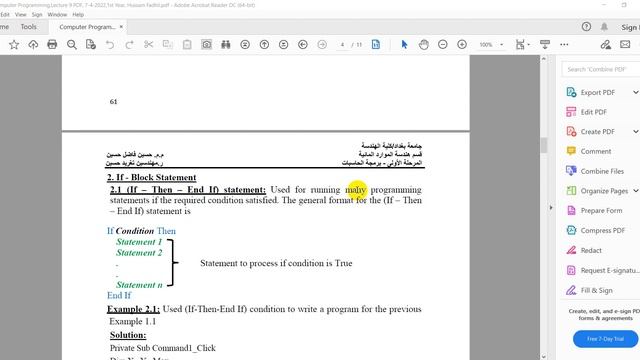Screen dimensions: 640x360
Task: Open notifications bell icon
Action: click(x=604, y=27)
